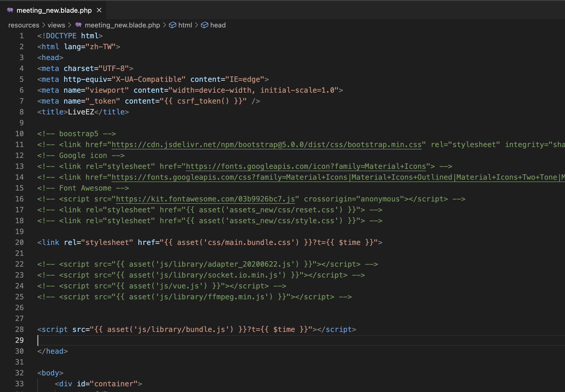
Task: Click socket.io.min.js commented script path
Action: (x=218, y=275)
